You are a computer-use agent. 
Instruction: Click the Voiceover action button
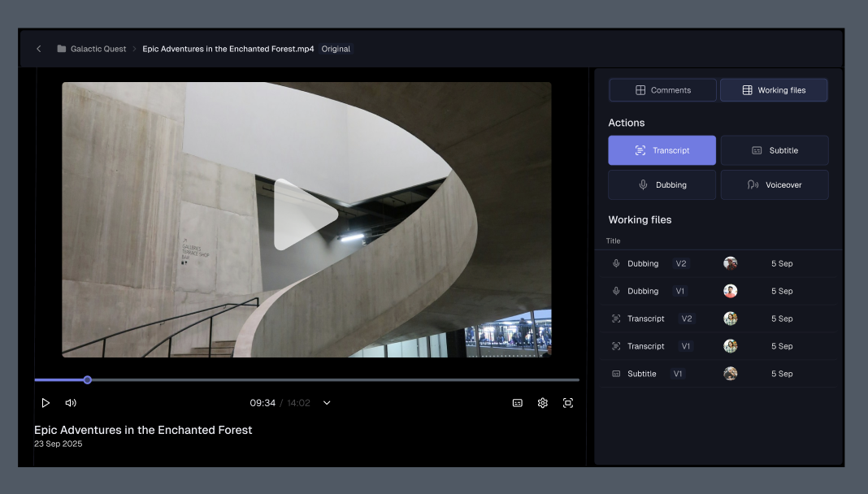(x=775, y=184)
